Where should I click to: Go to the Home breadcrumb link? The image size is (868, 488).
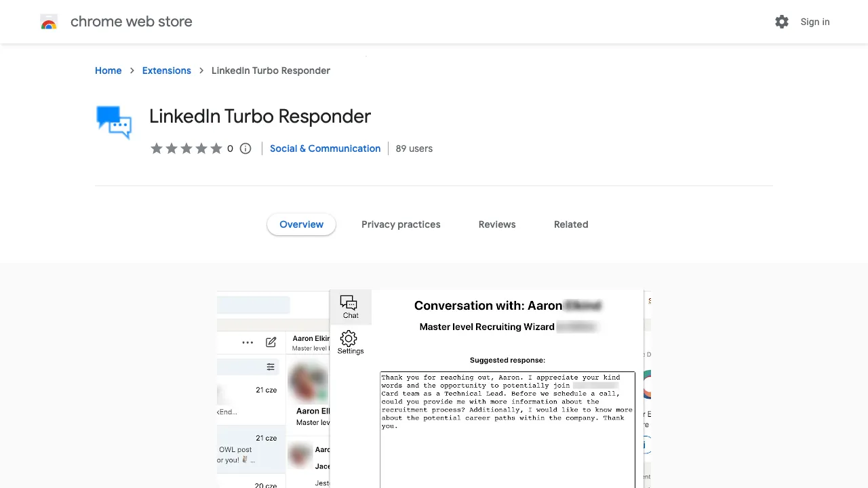[x=108, y=70]
